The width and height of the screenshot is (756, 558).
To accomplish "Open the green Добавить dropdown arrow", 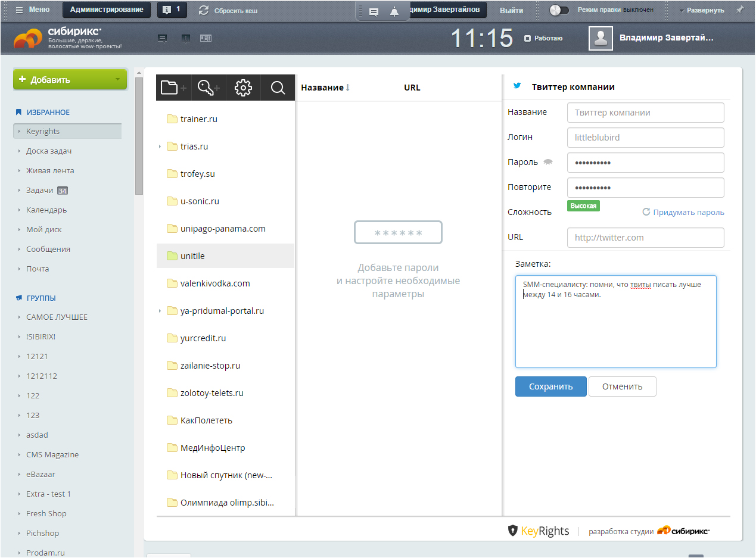I will click(x=117, y=80).
